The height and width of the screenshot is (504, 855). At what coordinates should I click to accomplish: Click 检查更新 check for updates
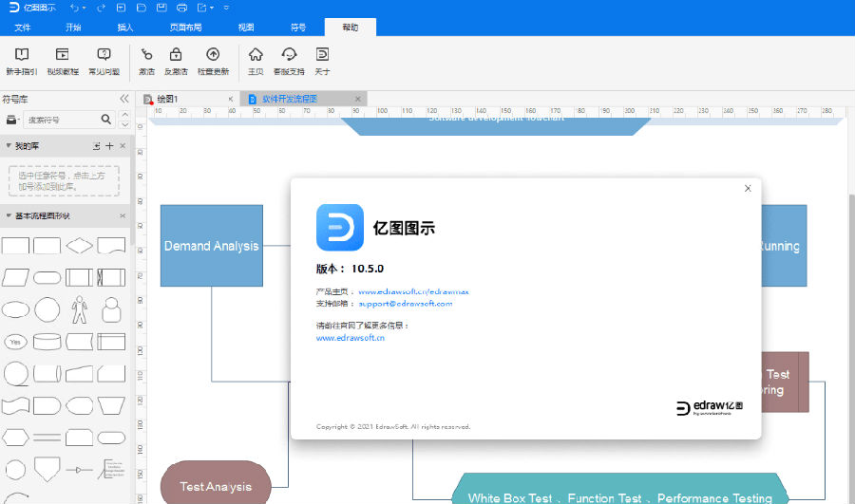pyautogui.click(x=213, y=61)
